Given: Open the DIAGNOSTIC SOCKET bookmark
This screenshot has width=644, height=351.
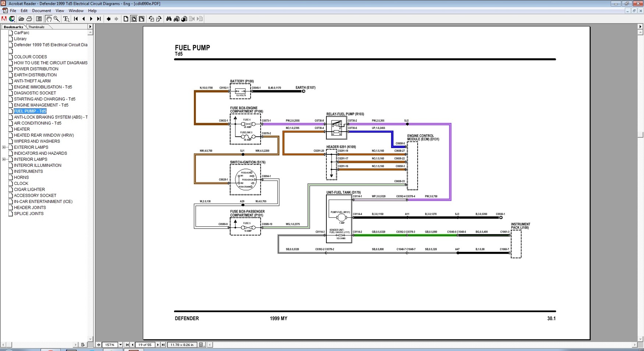Looking at the screenshot, I should pyautogui.click(x=35, y=93).
